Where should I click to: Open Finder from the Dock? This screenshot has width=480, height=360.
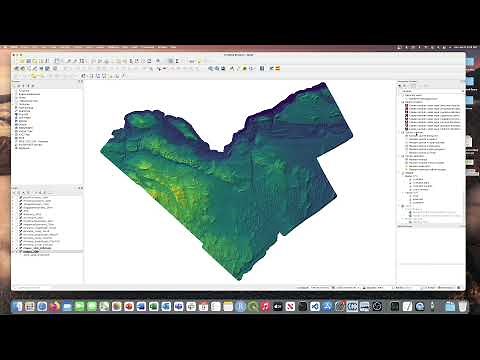(x=18, y=306)
